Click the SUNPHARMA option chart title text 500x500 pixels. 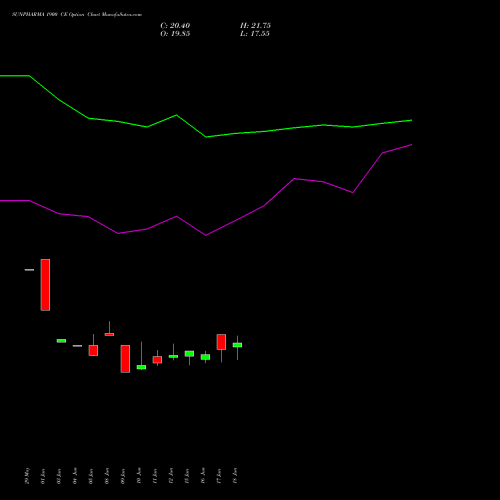[x=77, y=15]
